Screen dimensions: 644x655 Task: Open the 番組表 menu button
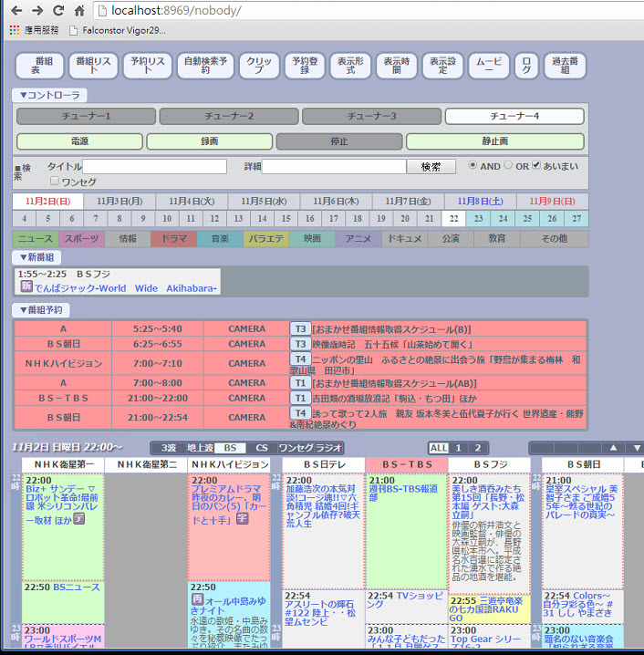pyautogui.click(x=39, y=66)
